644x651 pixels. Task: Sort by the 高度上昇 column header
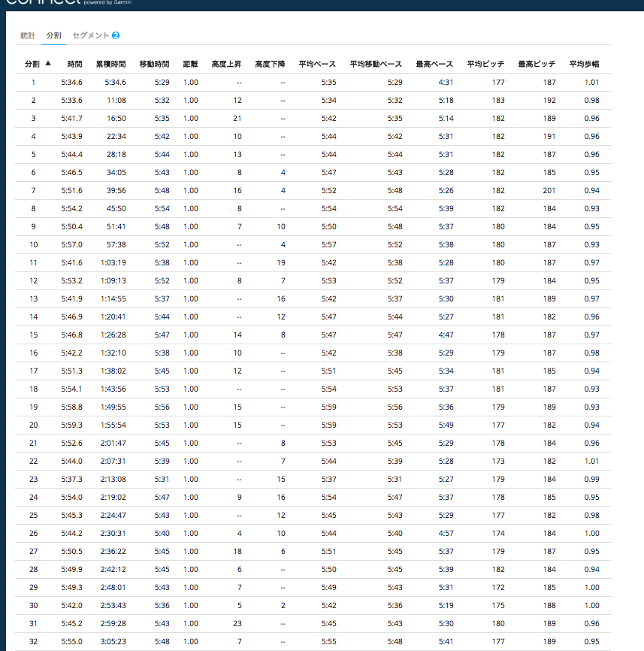(x=226, y=64)
